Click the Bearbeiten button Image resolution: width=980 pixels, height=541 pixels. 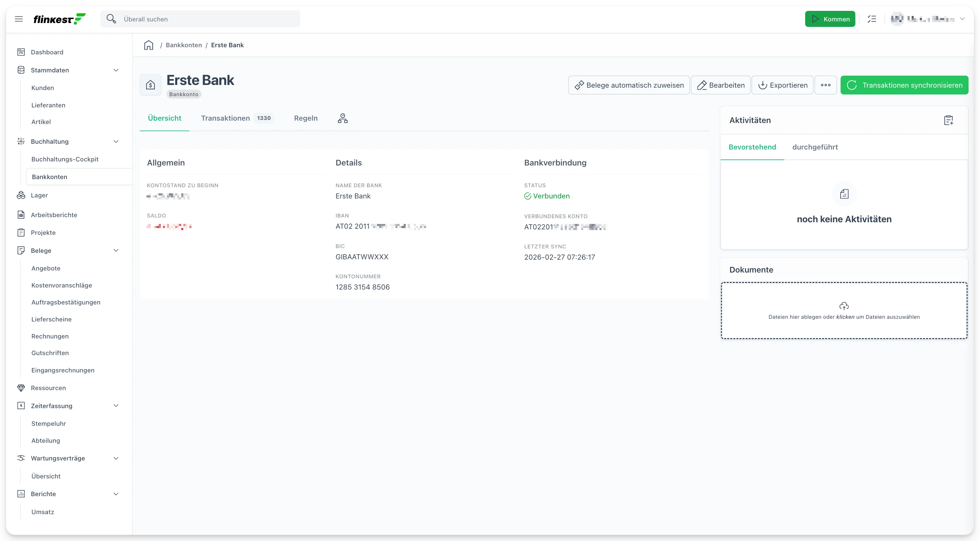tap(721, 85)
